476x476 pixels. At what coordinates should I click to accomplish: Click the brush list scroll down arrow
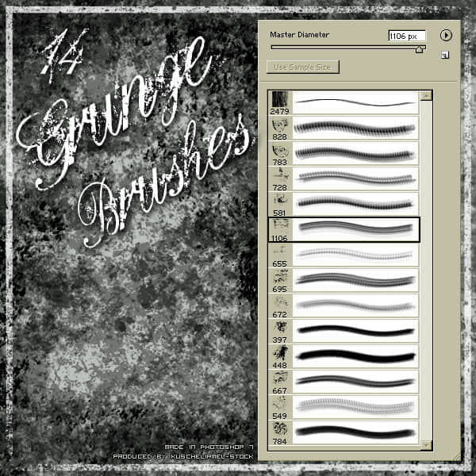tap(426, 445)
